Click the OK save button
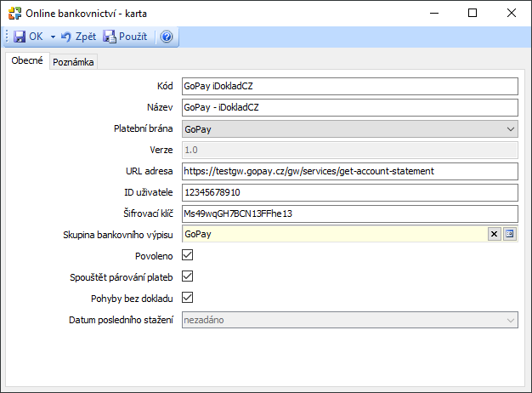 (28, 37)
